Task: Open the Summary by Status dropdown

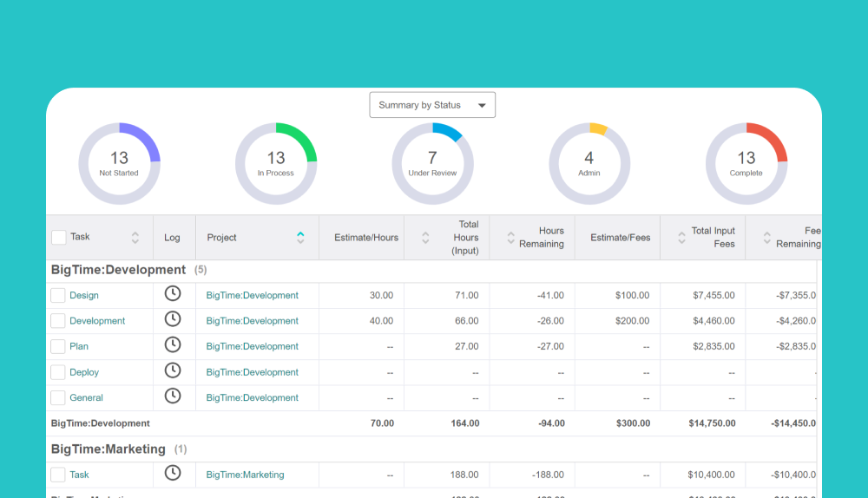Action: (432, 105)
